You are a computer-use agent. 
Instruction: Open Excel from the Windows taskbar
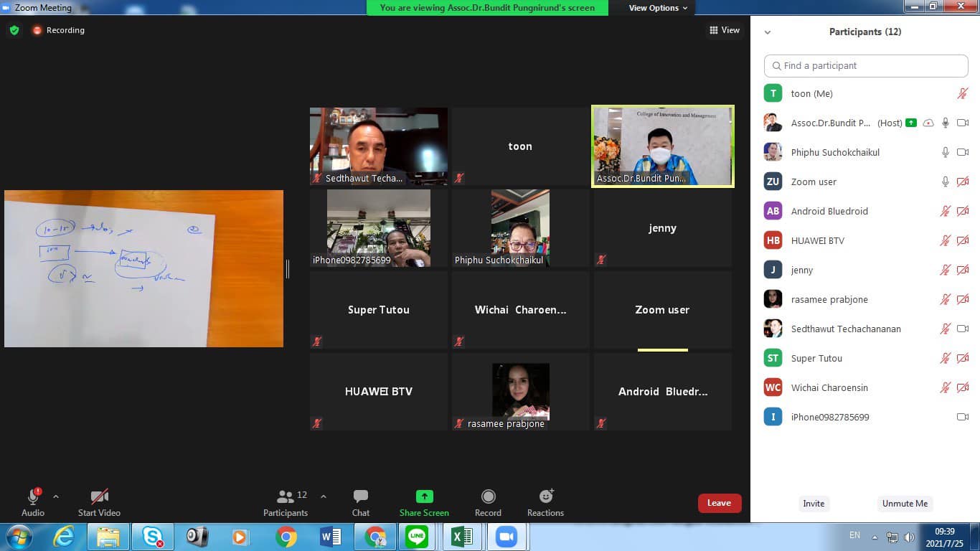pyautogui.click(x=461, y=537)
